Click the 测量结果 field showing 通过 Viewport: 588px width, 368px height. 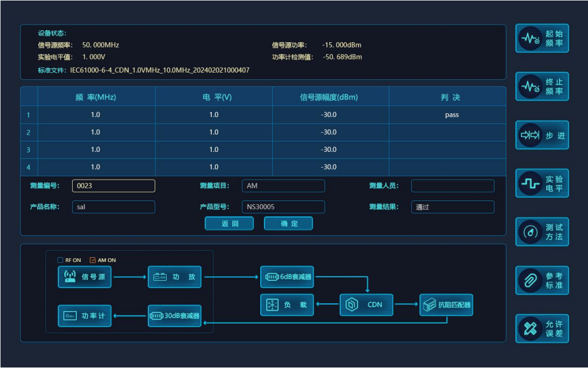pyautogui.click(x=452, y=207)
